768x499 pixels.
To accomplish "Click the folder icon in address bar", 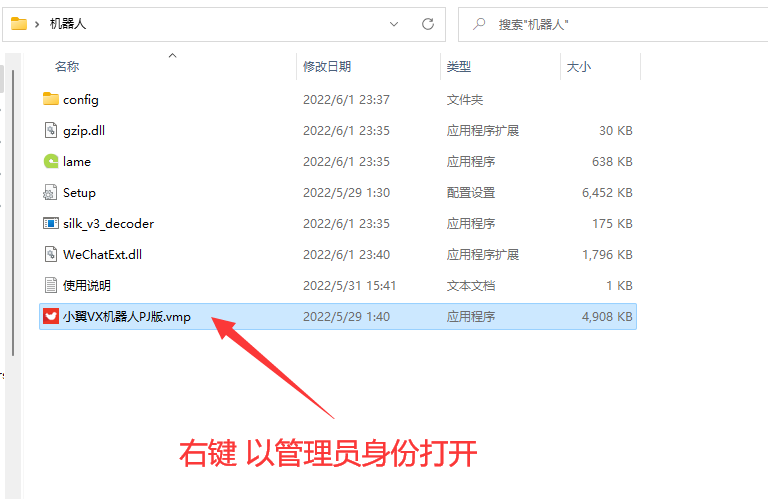I will coord(19,23).
